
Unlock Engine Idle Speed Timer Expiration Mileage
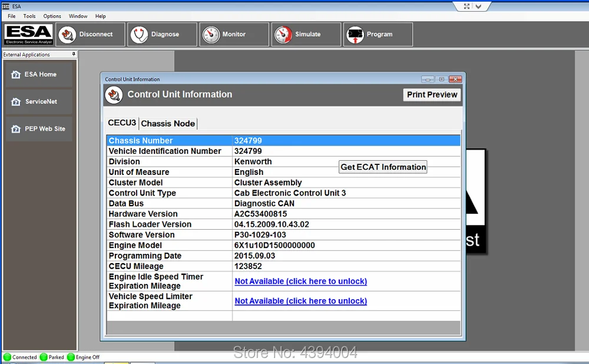tap(301, 282)
